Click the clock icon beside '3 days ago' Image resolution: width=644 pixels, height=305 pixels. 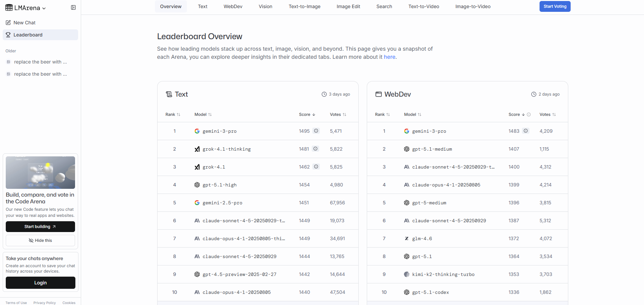(324, 94)
